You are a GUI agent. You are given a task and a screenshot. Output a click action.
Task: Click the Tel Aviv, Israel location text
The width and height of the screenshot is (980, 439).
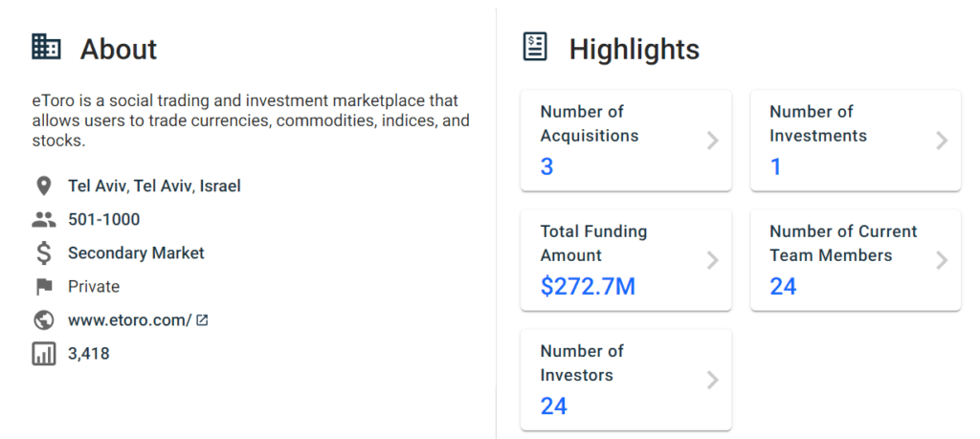154,187
